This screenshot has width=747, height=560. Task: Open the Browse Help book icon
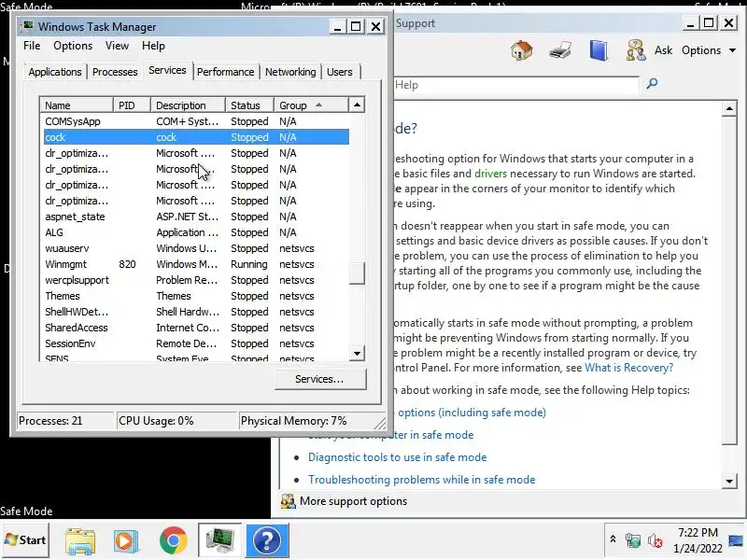click(x=599, y=50)
